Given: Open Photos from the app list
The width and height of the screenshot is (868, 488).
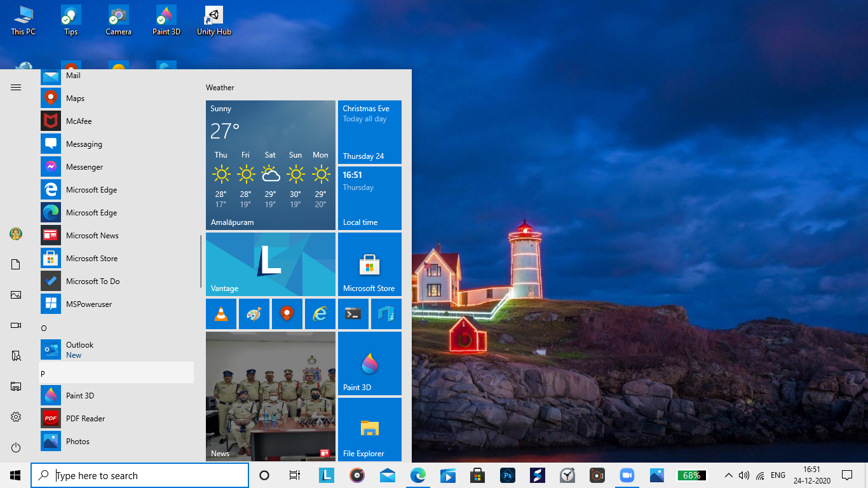Looking at the screenshot, I should (x=117, y=442).
